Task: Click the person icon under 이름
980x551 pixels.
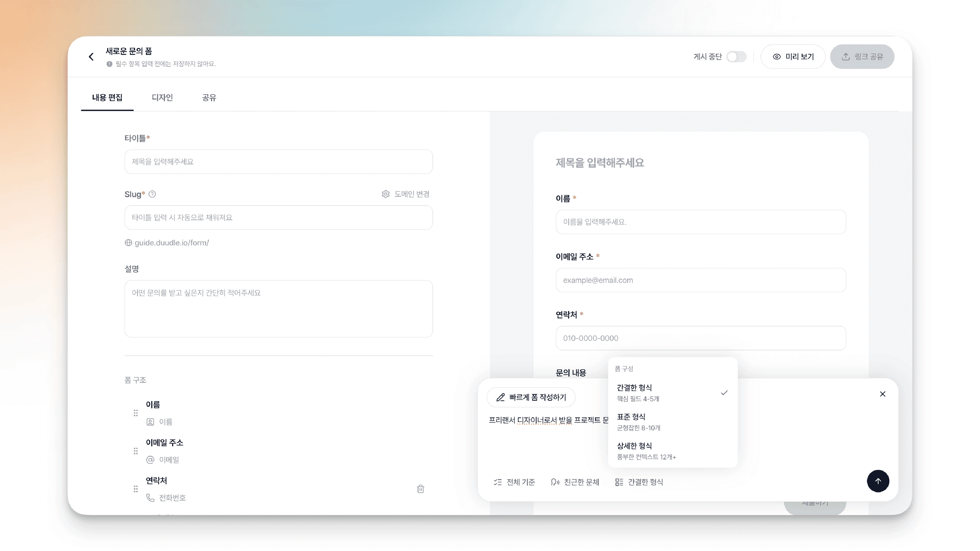Action: 150,422
